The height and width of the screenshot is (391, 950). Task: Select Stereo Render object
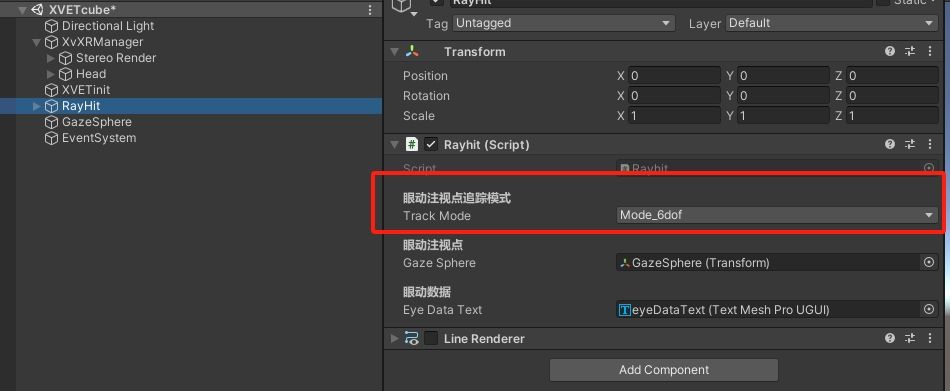coord(116,58)
